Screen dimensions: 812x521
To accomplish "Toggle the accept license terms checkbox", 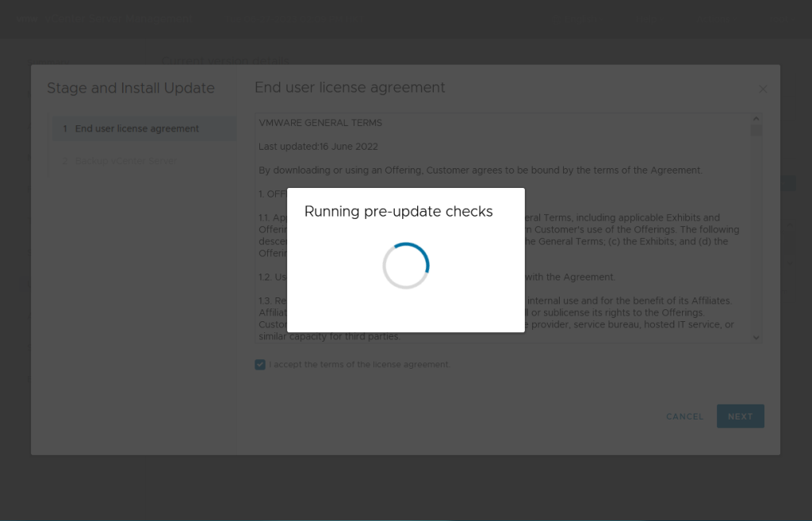I will coord(260,365).
